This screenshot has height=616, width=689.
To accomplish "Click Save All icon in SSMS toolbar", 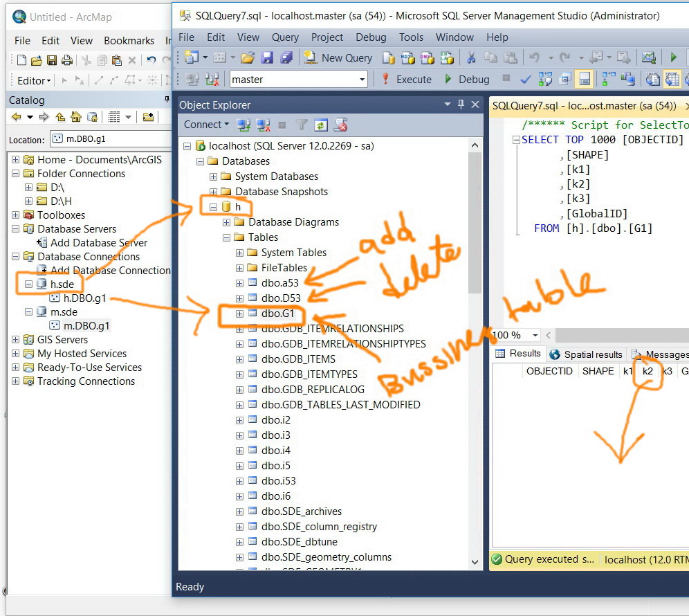I will coord(286,57).
